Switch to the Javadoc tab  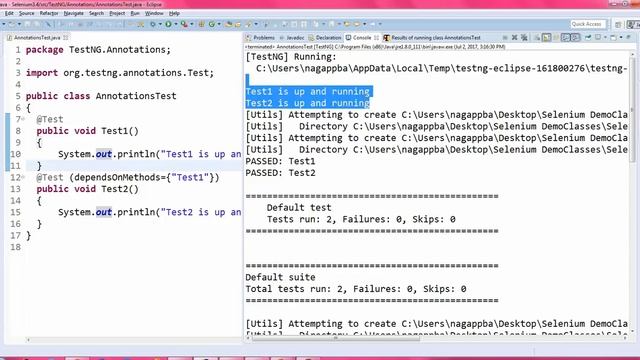pyautogui.click(x=291, y=38)
